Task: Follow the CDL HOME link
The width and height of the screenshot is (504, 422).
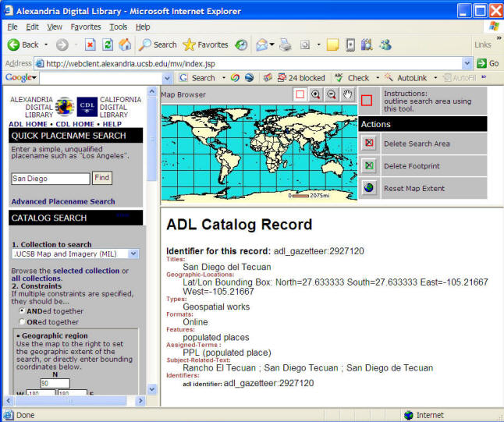Action: pyautogui.click(x=75, y=124)
